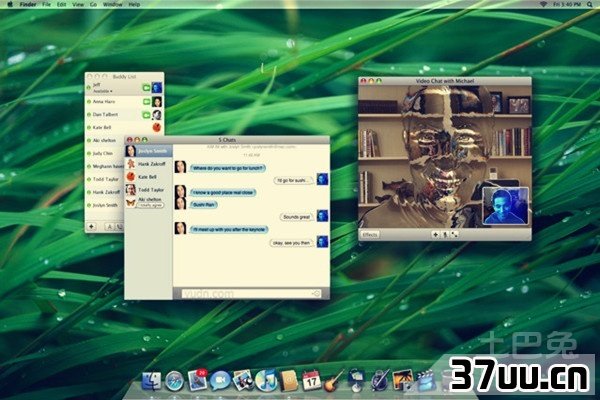Open iPhoto in the Dock
600x400 pixels.
click(x=403, y=380)
